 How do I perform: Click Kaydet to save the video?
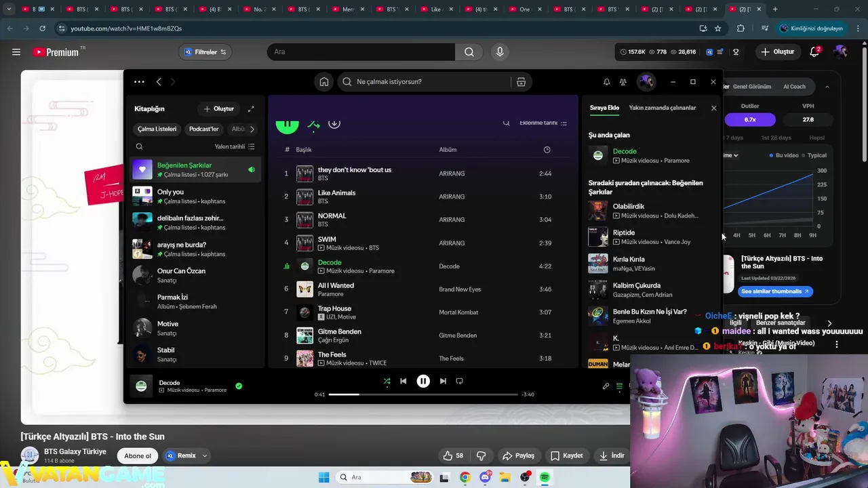coord(566,455)
